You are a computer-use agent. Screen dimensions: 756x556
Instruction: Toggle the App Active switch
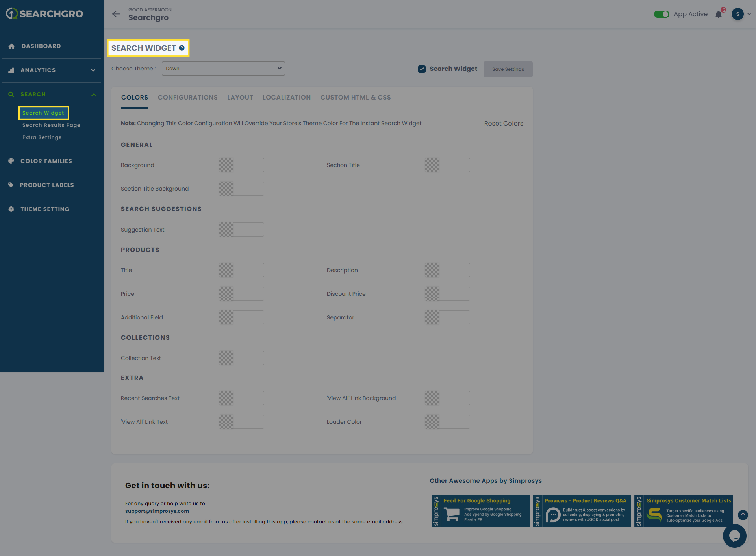(x=661, y=14)
